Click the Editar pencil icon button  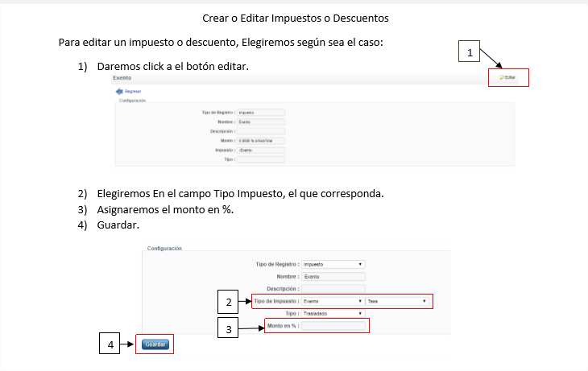click(507, 77)
